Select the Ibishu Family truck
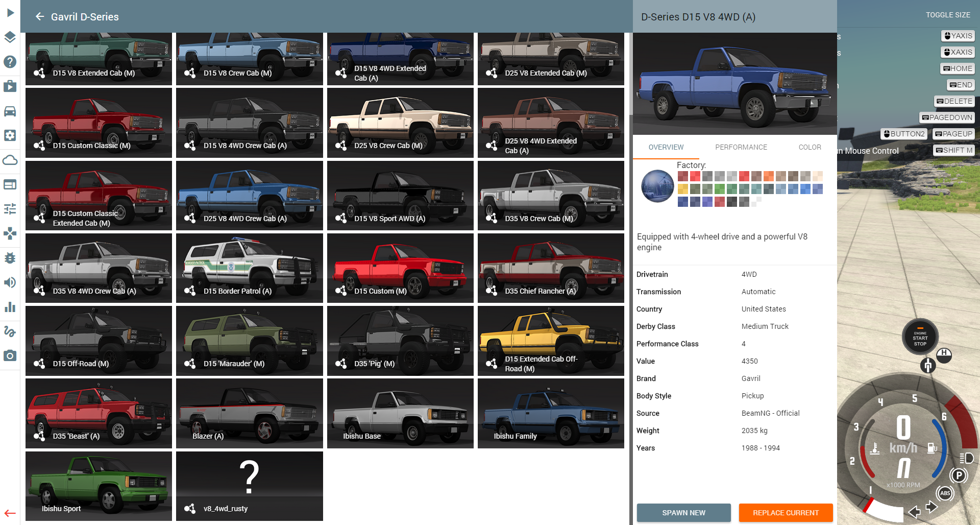 (551, 413)
